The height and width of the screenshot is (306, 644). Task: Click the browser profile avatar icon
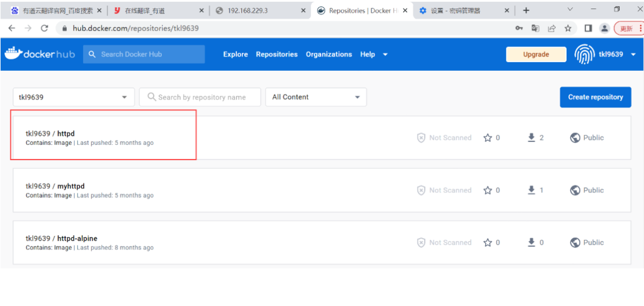coord(604,28)
